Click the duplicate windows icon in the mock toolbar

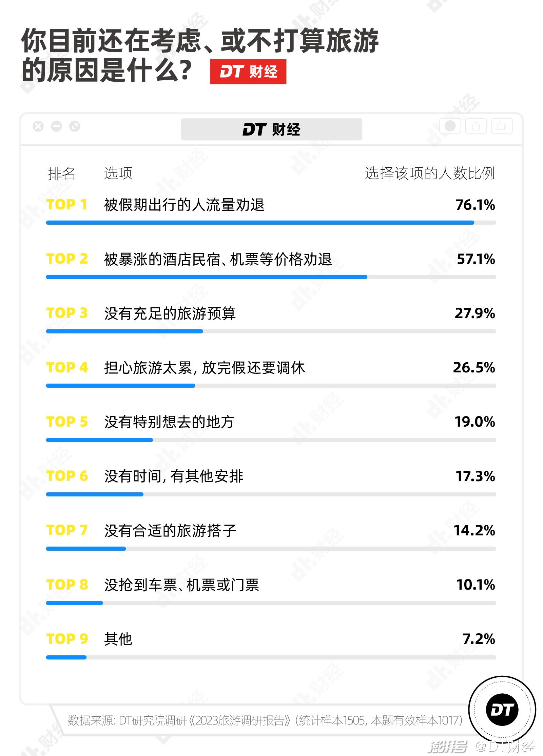click(502, 126)
